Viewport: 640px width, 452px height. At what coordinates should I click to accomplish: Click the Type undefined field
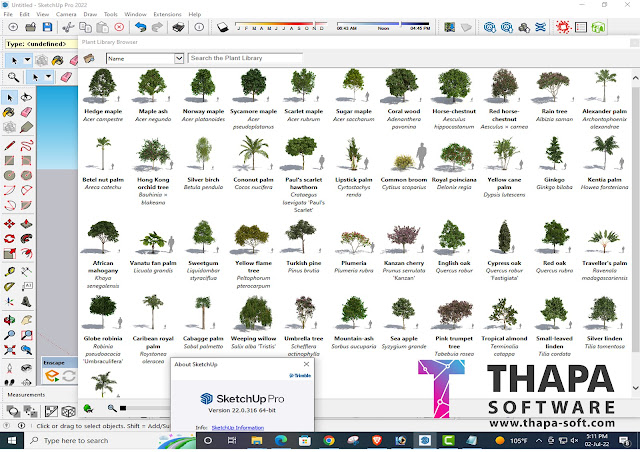point(41,44)
